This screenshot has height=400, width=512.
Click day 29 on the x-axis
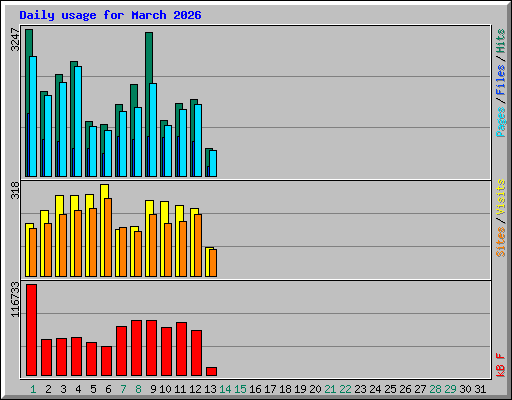coord(450,389)
